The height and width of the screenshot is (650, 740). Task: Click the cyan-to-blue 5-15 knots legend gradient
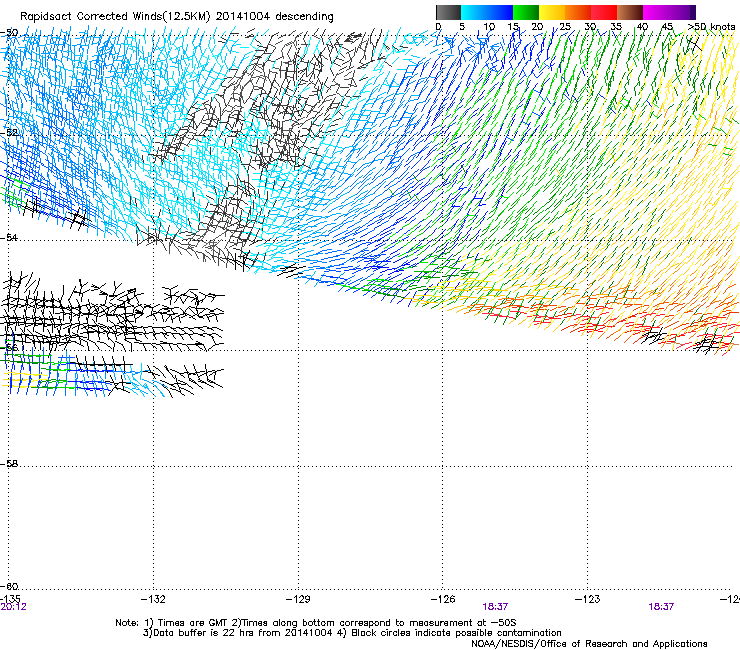click(487, 12)
